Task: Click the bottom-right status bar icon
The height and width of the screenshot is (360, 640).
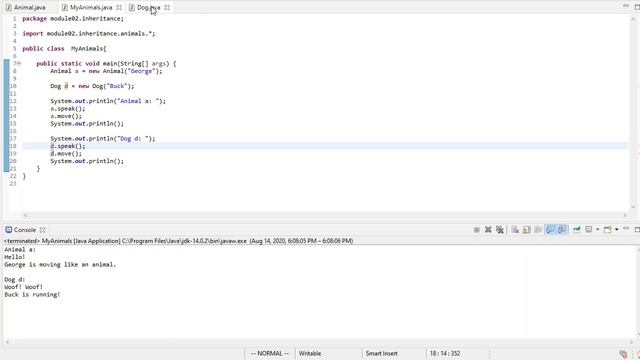Action: coord(623,354)
